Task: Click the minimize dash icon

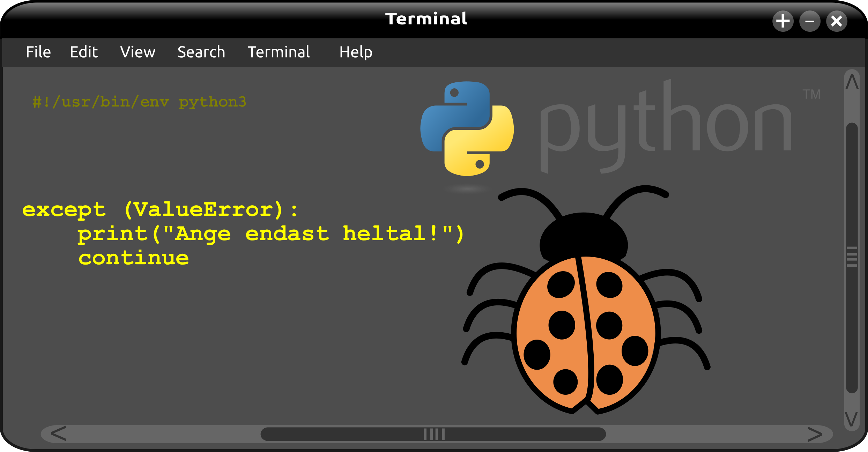Action: [810, 21]
